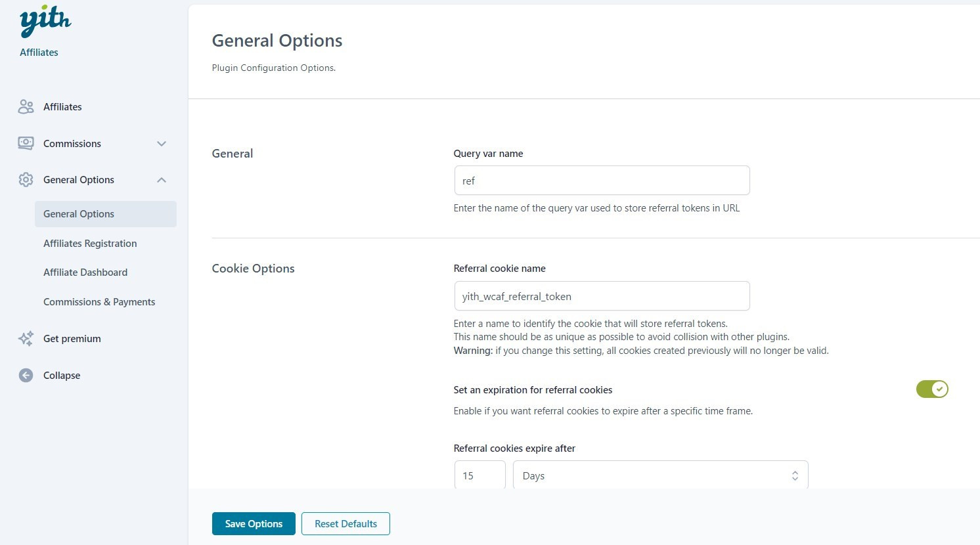Click the Query var name field

[x=602, y=181]
